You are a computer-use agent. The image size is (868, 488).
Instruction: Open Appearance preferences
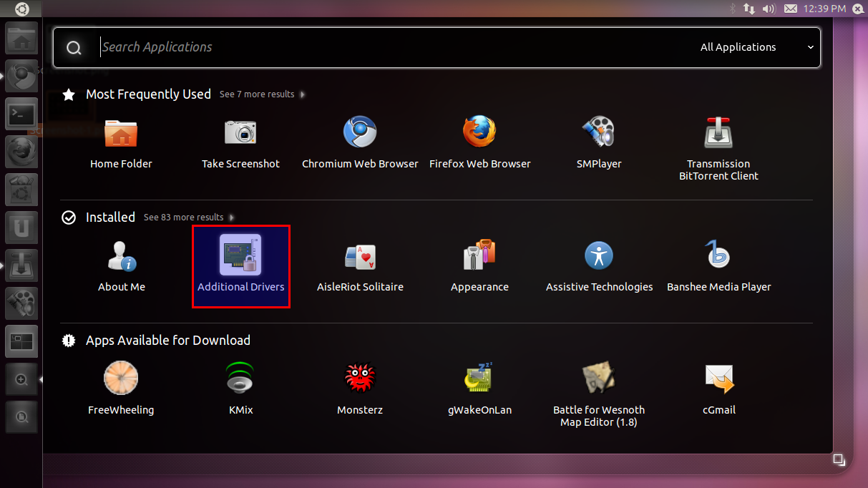pyautogui.click(x=479, y=266)
